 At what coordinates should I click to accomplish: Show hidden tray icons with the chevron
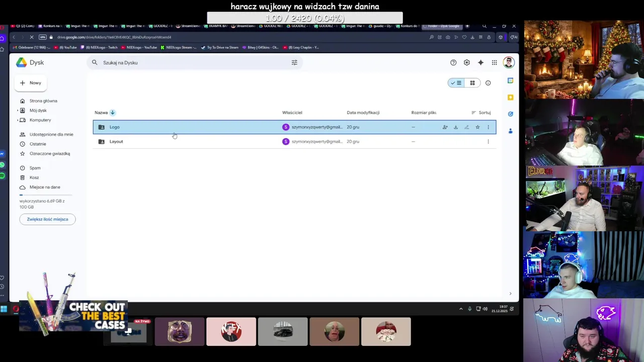point(461,309)
